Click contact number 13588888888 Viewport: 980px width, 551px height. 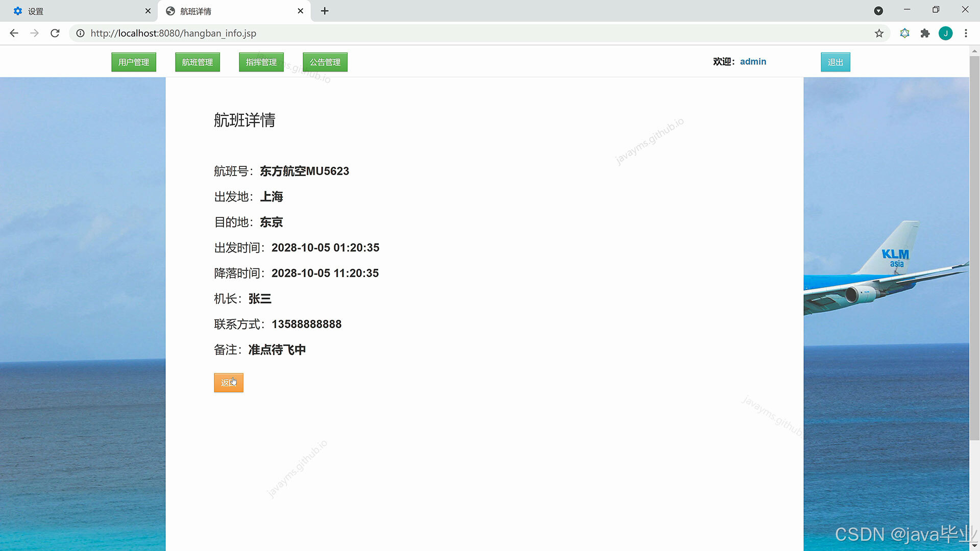[306, 324]
